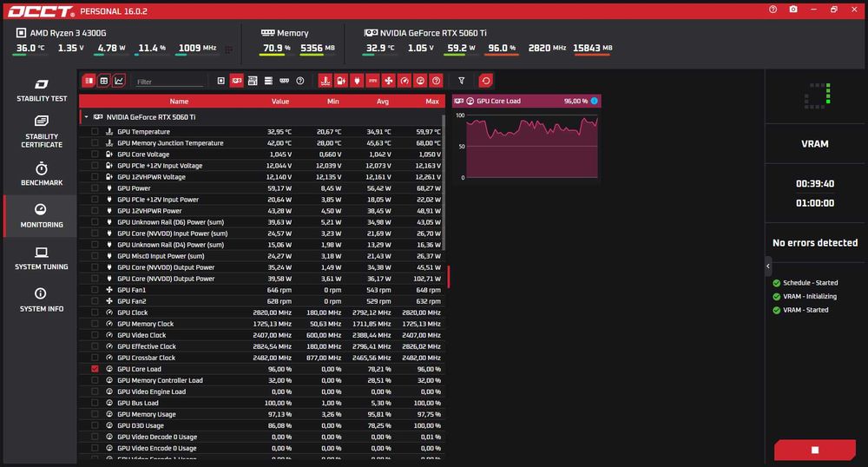This screenshot has width=868, height=467.
Task: Open help from the title bar question icon
Action: tap(773, 10)
